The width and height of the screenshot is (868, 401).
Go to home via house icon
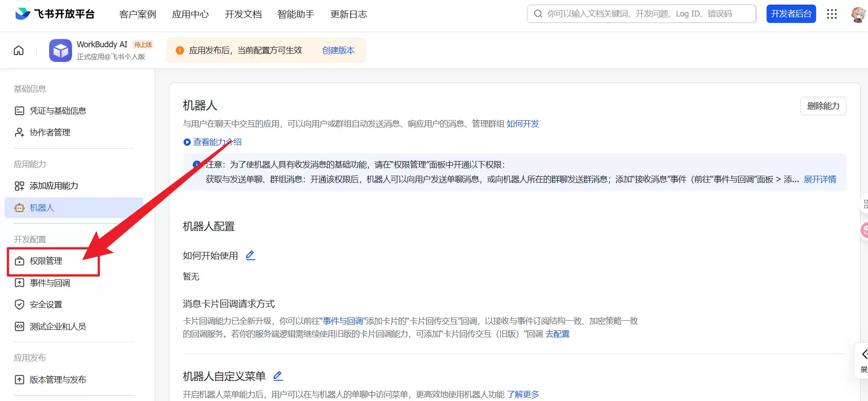point(19,50)
